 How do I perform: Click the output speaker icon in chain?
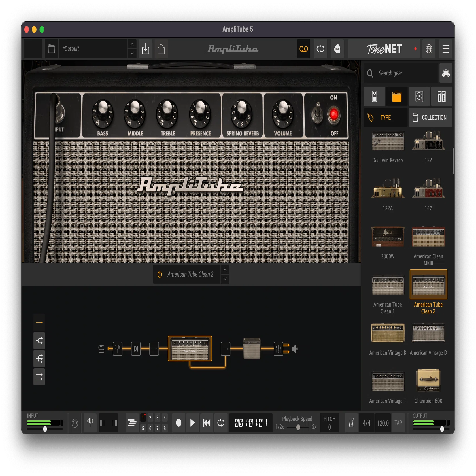295,349
